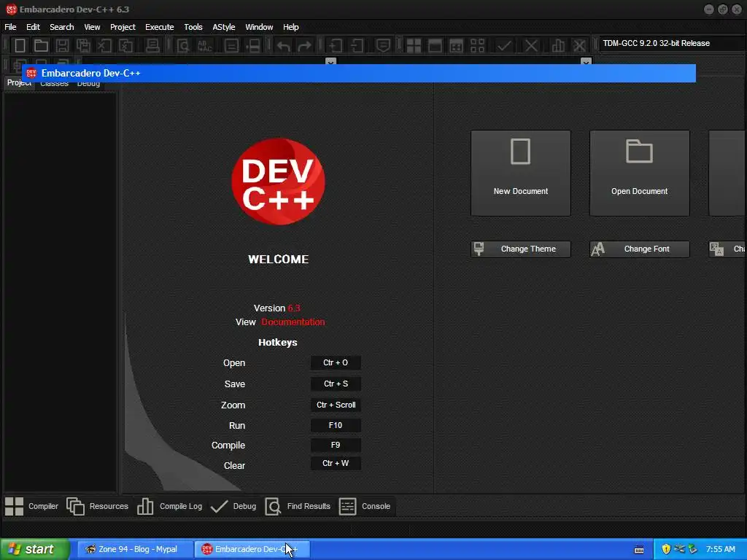Click the Redo arrow toolbar icon

pos(304,46)
